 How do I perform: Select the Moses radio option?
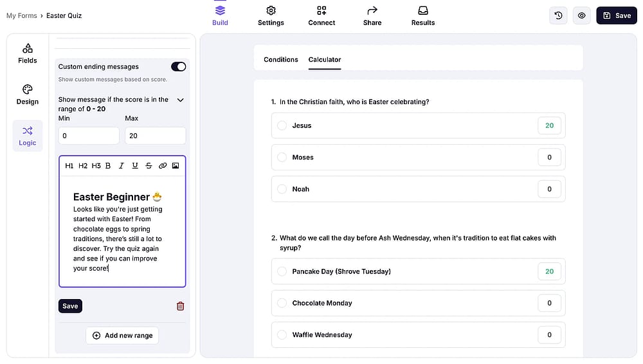(x=282, y=157)
